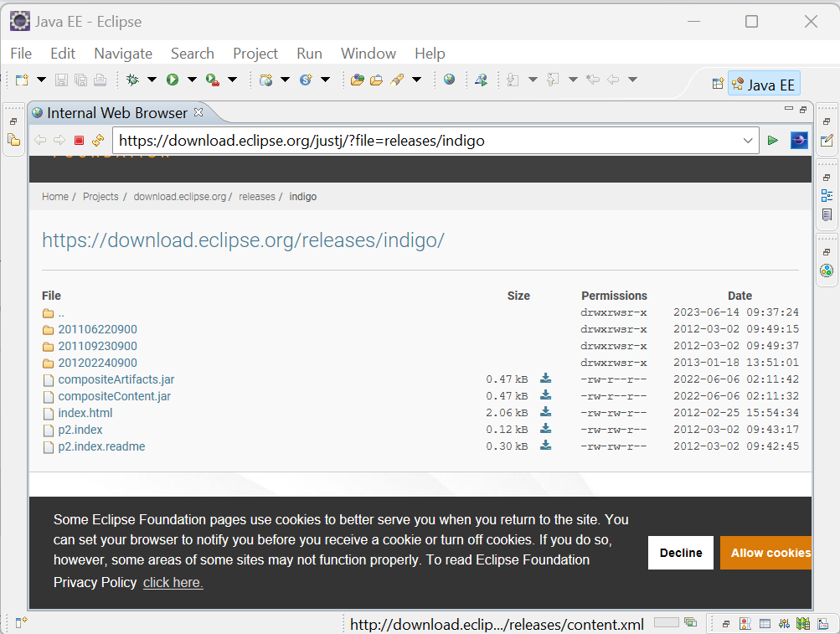Open the Help menu
840x634 pixels.
point(430,54)
